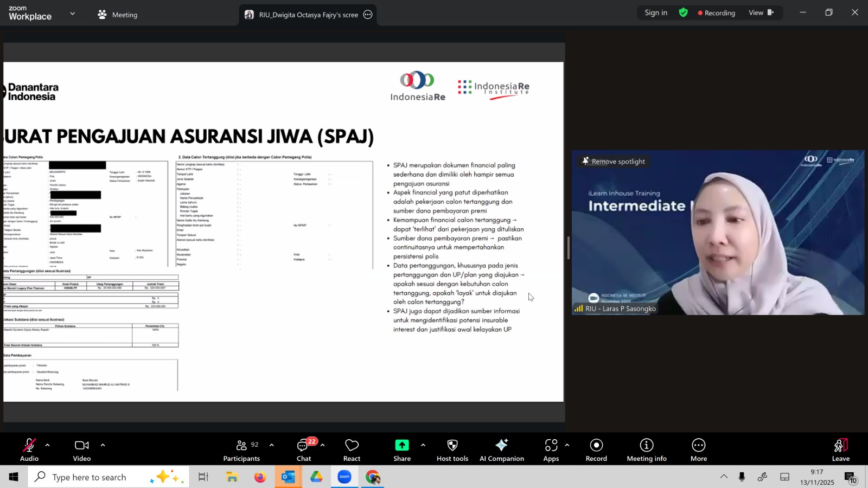Expand the Zoom Workplace dropdown chevron
868x488 pixels.
tap(72, 14)
